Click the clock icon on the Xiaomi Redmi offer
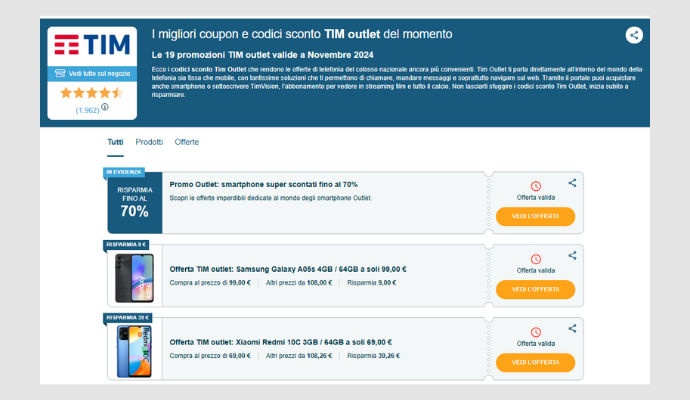This screenshot has height=400, width=690. [536, 332]
